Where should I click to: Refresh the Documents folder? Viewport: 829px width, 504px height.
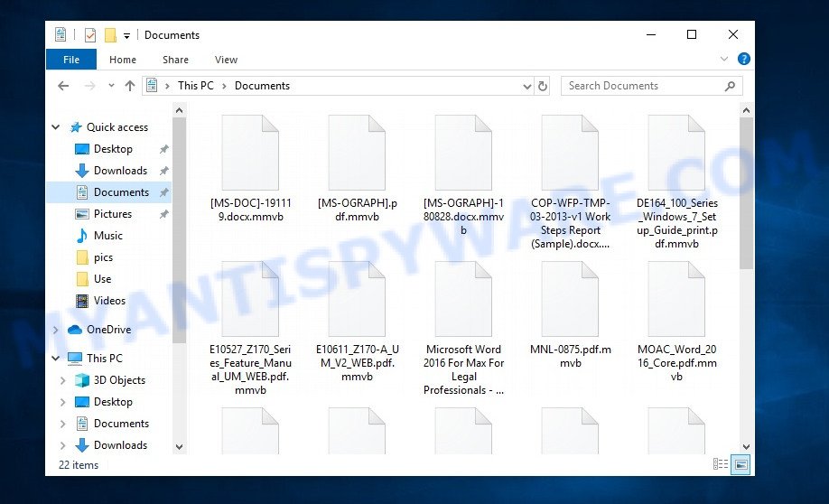point(543,86)
